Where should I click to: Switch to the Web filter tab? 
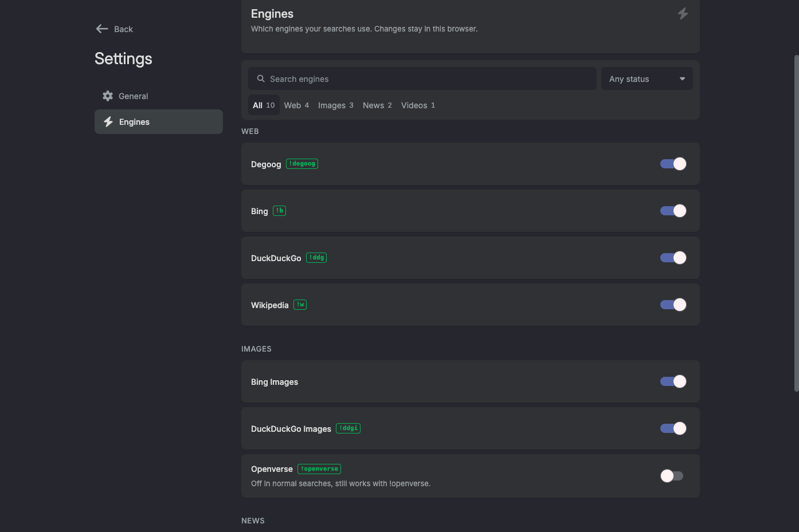coord(296,105)
